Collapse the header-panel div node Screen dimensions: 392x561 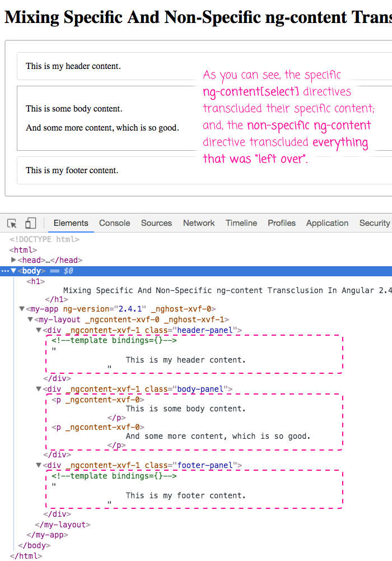(x=39, y=330)
